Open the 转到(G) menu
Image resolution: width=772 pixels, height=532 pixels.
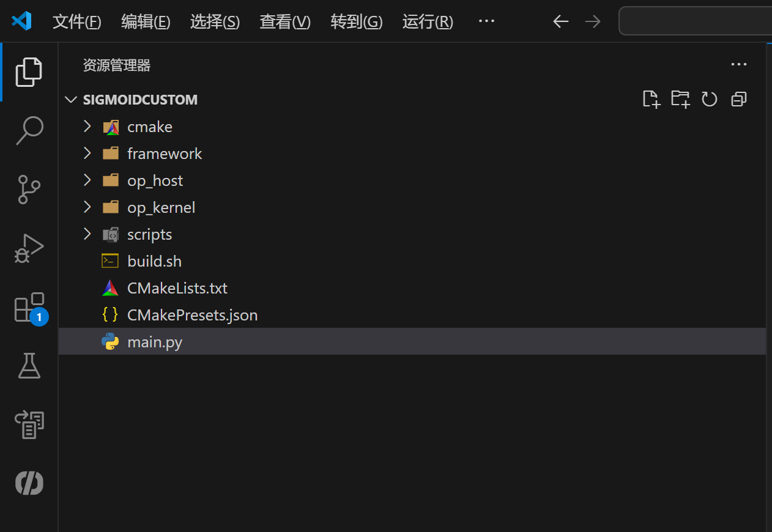pos(357,22)
